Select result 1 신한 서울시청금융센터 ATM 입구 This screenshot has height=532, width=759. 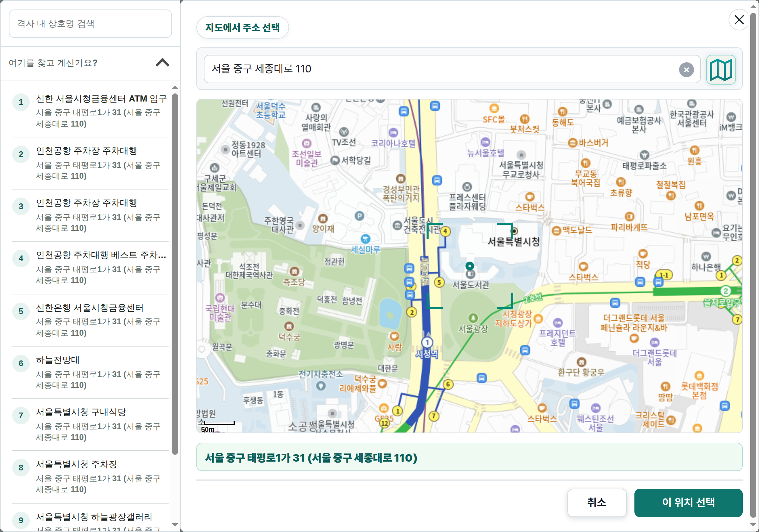click(90, 111)
